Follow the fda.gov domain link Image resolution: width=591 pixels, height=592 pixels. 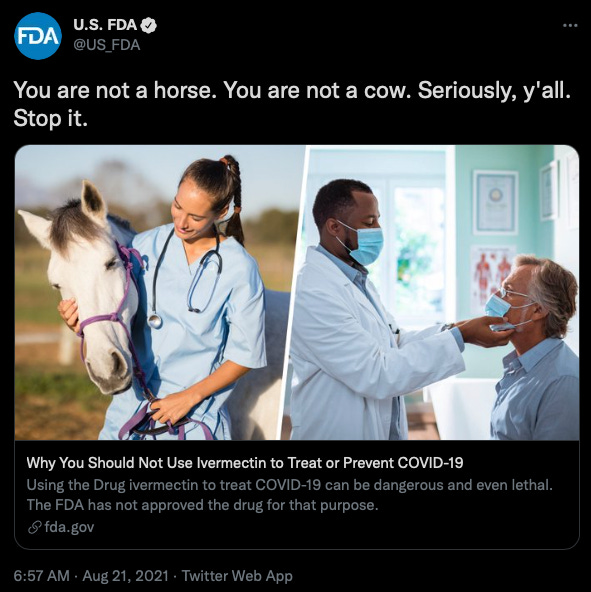point(69,527)
